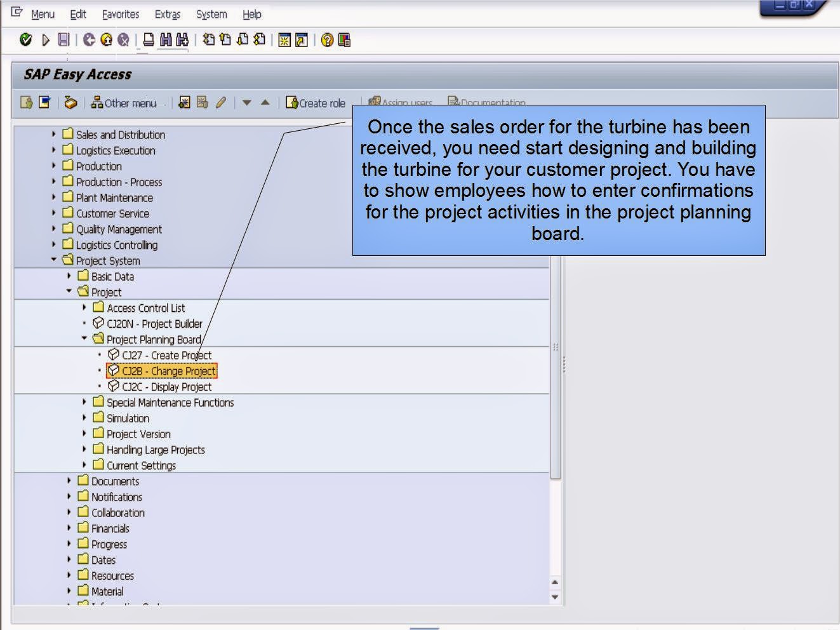Select the Change Favorites pencil icon
840x630 pixels.
coord(221,103)
